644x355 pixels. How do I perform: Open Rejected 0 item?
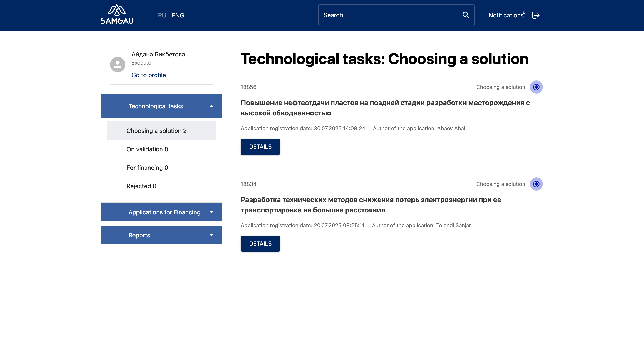coord(141,186)
